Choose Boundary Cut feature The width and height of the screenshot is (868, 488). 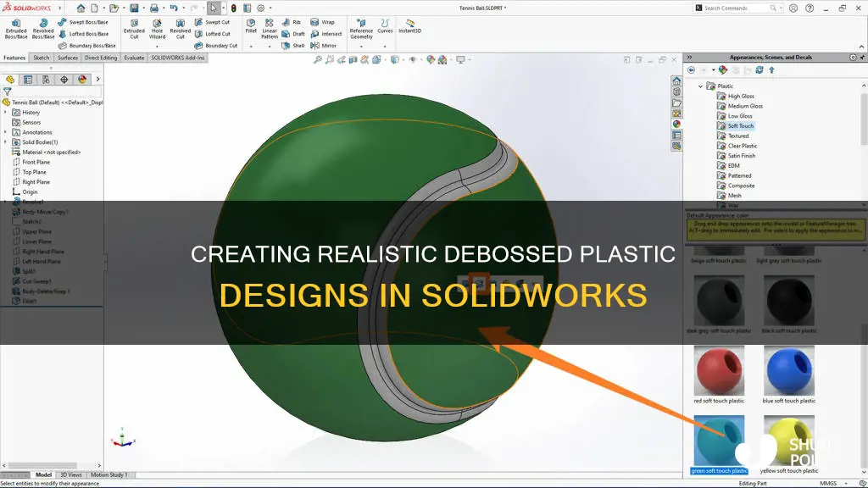click(x=216, y=46)
